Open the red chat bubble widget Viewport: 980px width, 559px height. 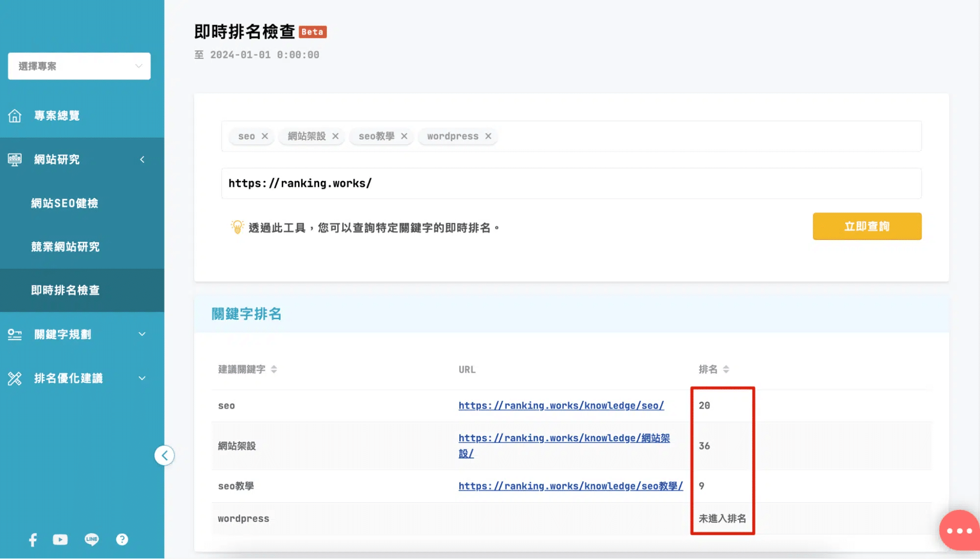click(x=958, y=531)
